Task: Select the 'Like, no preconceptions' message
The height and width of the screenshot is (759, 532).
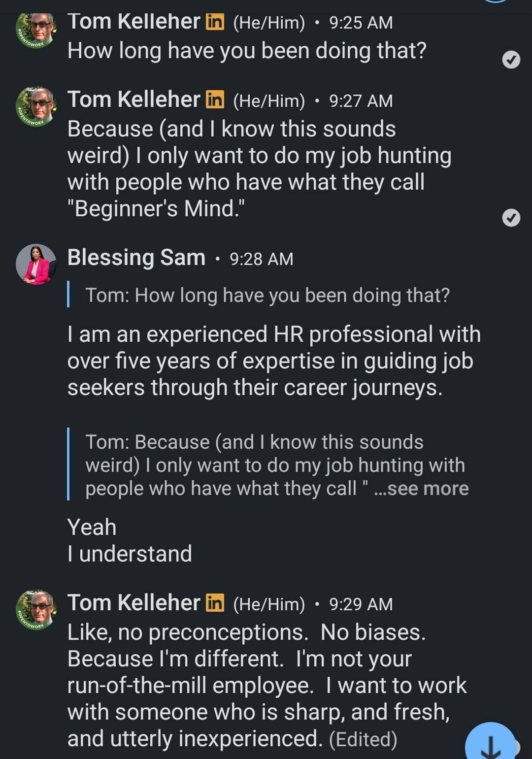Action: tap(266, 686)
